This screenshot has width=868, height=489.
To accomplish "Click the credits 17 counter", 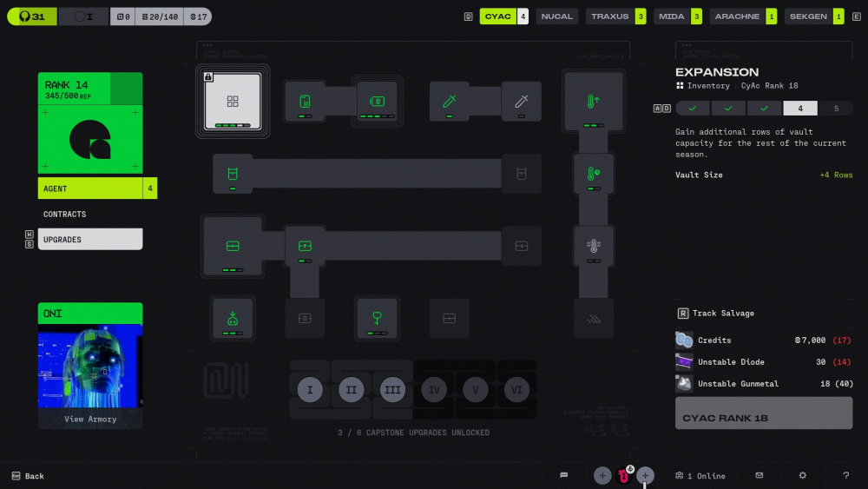I will (198, 17).
